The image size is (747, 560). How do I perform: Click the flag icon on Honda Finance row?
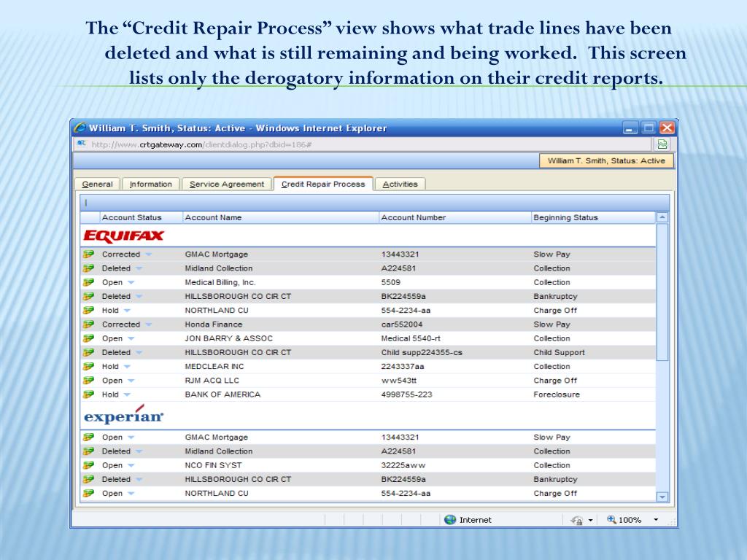point(88,324)
